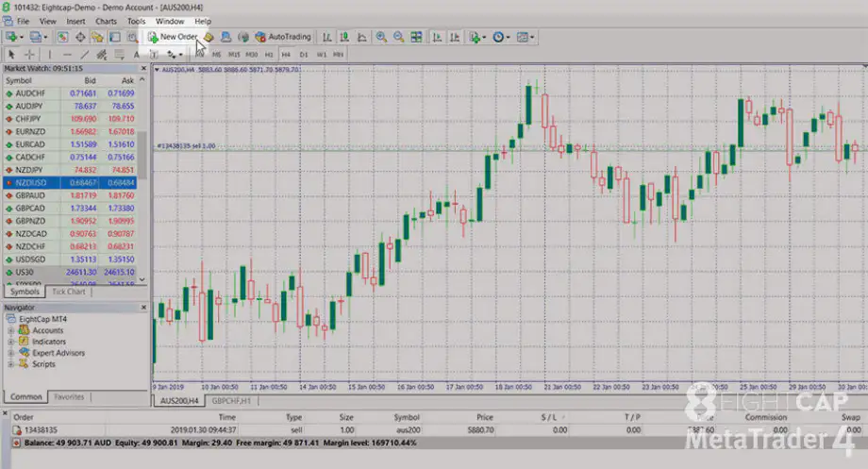Click the tile windows icon
Viewport: 868px width, 469px height.
(x=415, y=37)
